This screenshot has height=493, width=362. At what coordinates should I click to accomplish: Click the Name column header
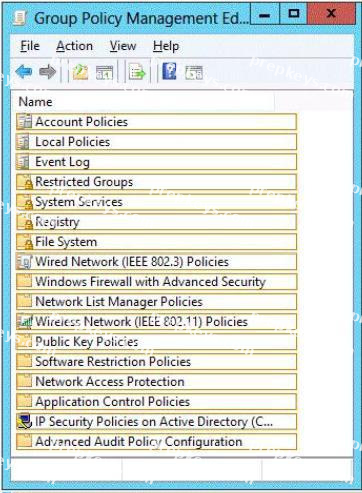coord(143,102)
